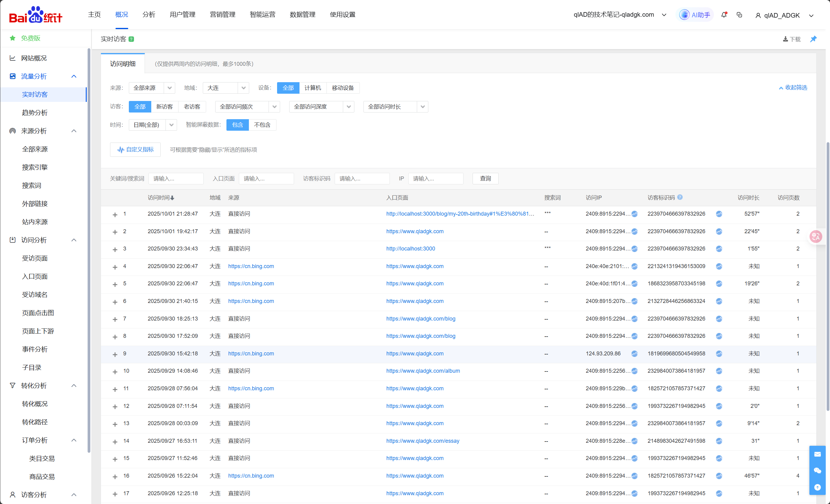The height and width of the screenshot is (504, 830).
Task: Click the WeChat icon in floating panel
Action: click(817, 471)
